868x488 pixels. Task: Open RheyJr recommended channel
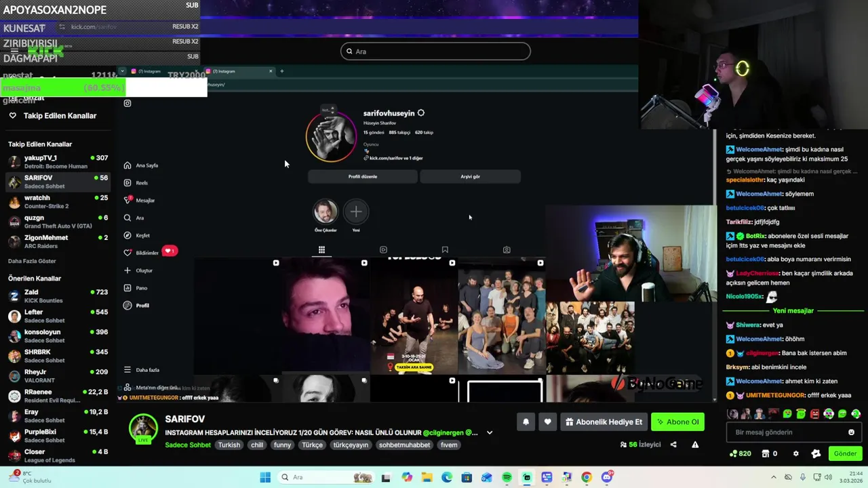pyautogui.click(x=58, y=375)
